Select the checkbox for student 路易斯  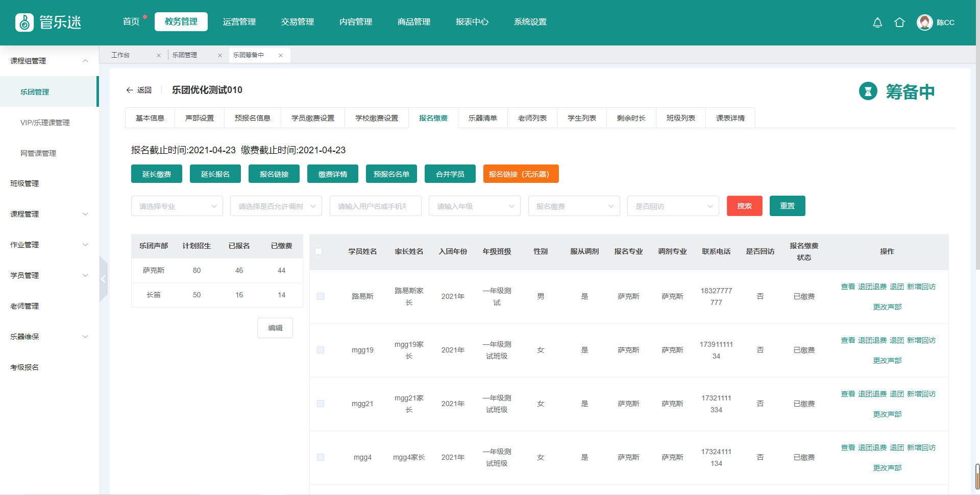pos(321,296)
